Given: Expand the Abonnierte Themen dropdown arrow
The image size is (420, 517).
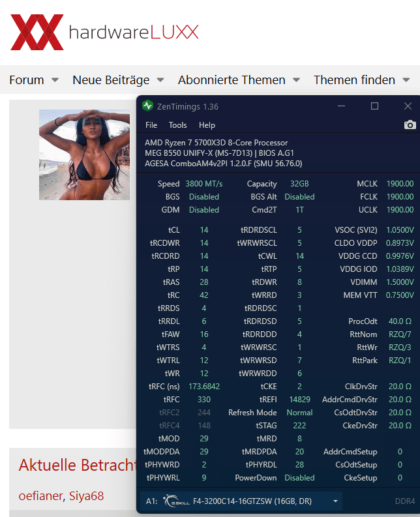Looking at the screenshot, I should click(296, 80).
